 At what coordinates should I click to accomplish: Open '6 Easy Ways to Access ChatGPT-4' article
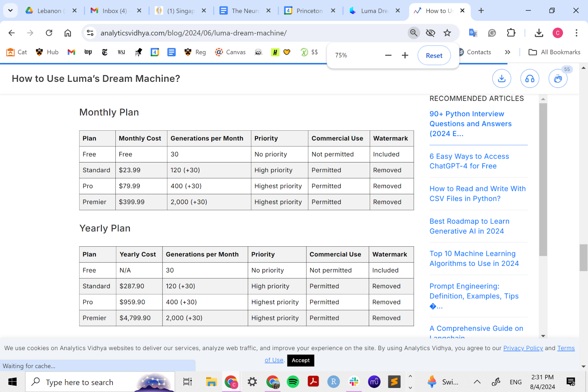469,161
